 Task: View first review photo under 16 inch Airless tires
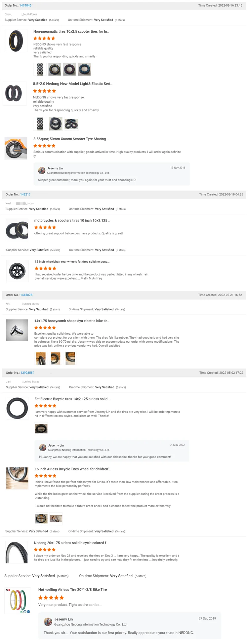coord(41,519)
